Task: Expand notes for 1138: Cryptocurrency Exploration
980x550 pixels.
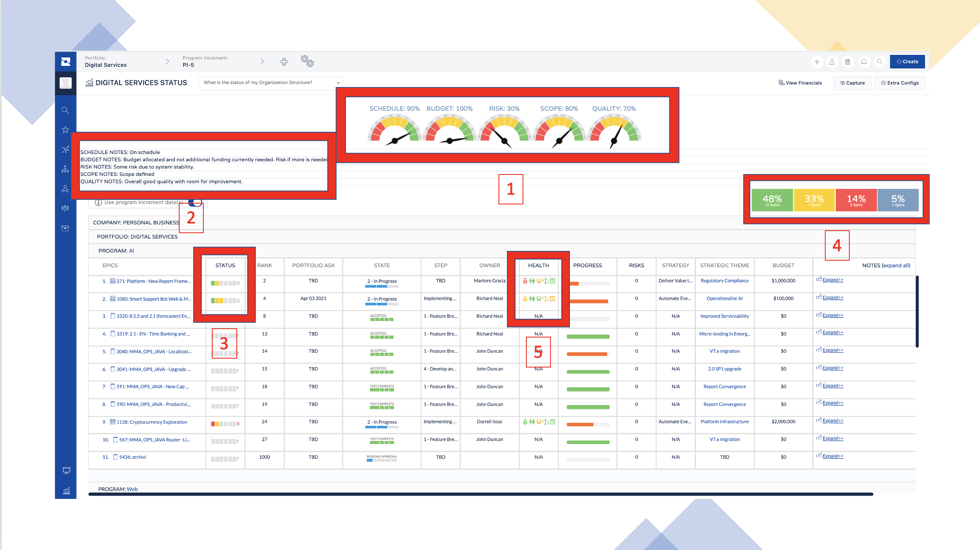Action: tap(833, 420)
